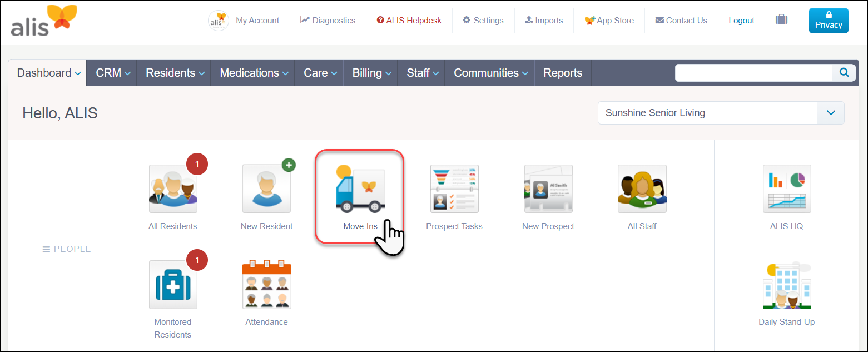Click the ALIS HQ label

787,226
